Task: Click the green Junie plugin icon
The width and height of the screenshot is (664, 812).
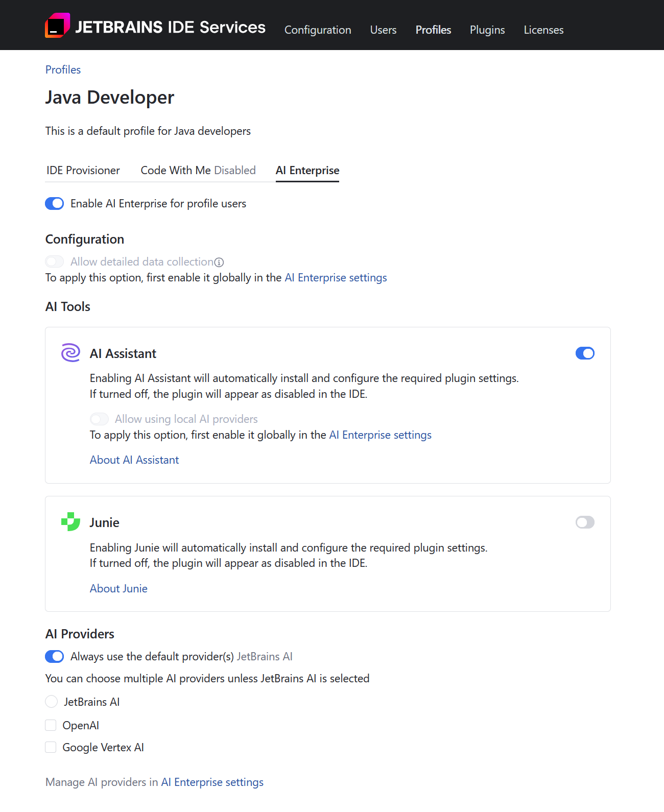Action: [x=70, y=522]
